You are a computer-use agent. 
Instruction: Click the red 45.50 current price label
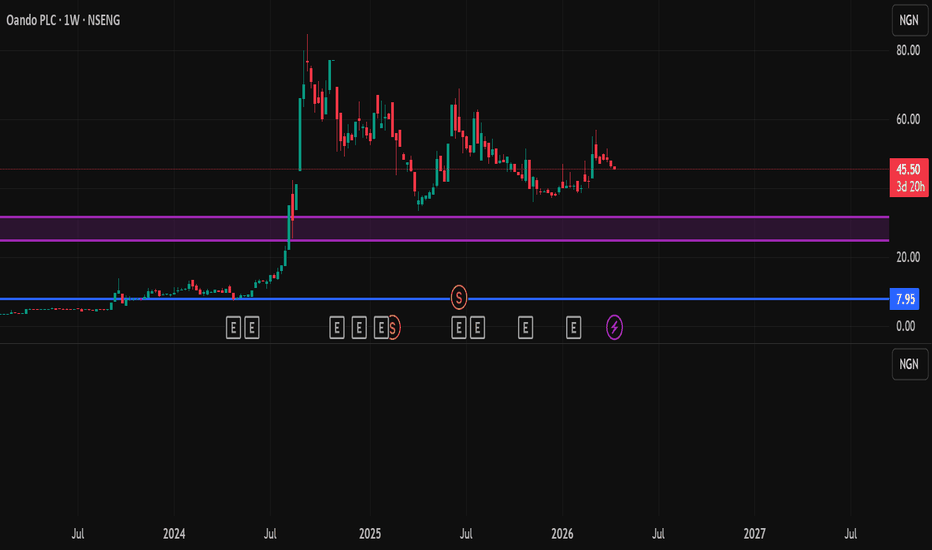pyautogui.click(x=909, y=177)
